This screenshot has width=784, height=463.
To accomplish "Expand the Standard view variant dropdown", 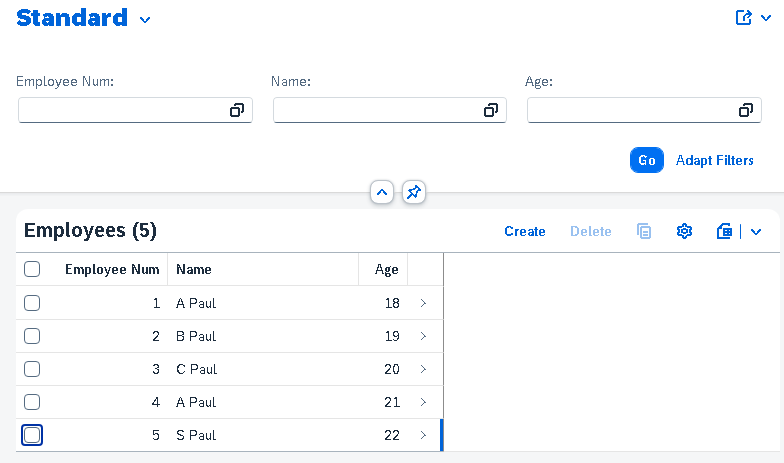I will click(145, 20).
